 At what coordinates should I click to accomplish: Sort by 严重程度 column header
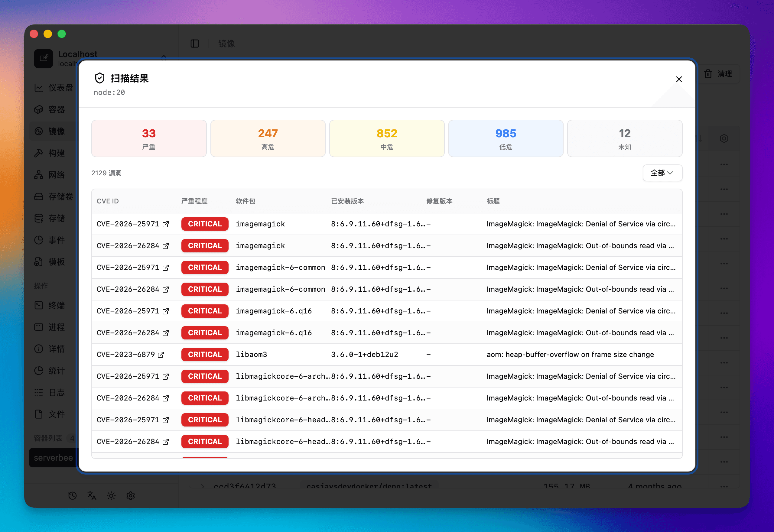coord(194,201)
